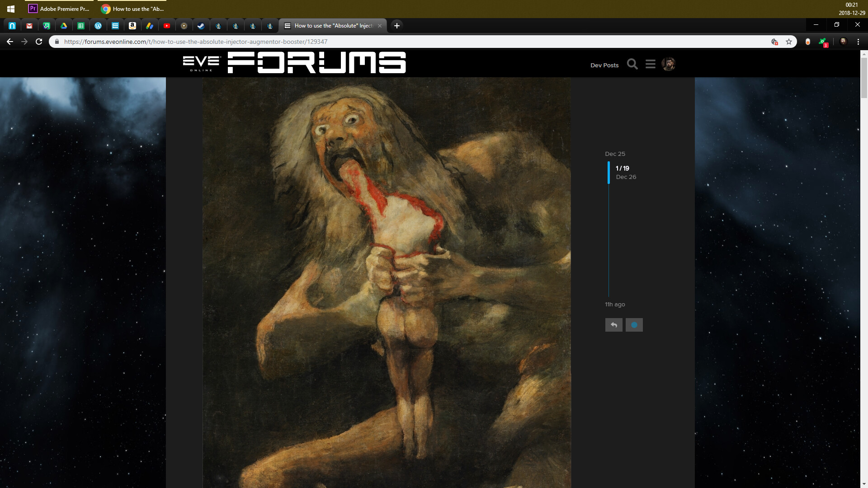Image resolution: width=868 pixels, height=488 pixels.
Task: Switch to the first pinned tab with the blue "n" icon
Action: click(12, 26)
